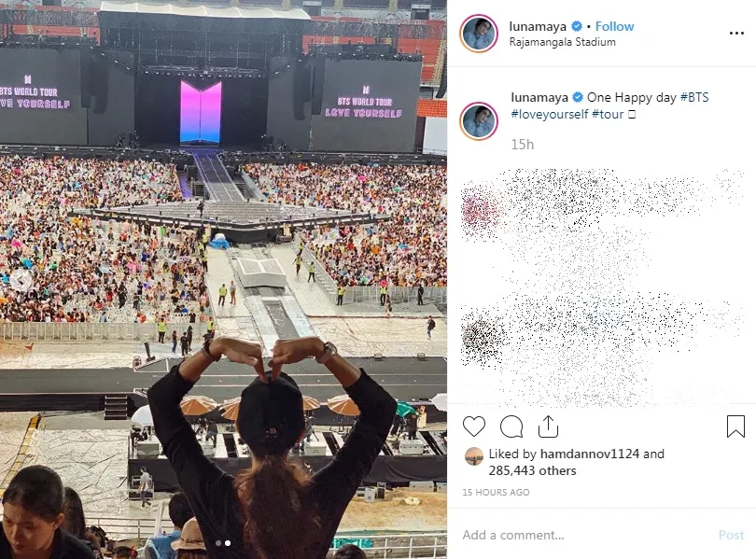Open the #loveyourself hashtag
756x559 pixels.
tap(550, 114)
